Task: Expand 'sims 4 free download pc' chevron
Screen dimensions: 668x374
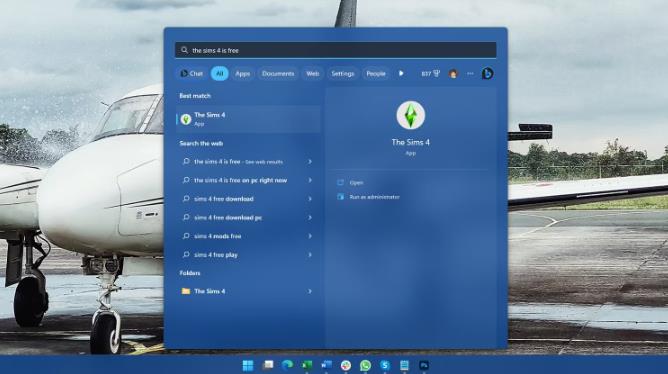Action: (x=310, y=218)
